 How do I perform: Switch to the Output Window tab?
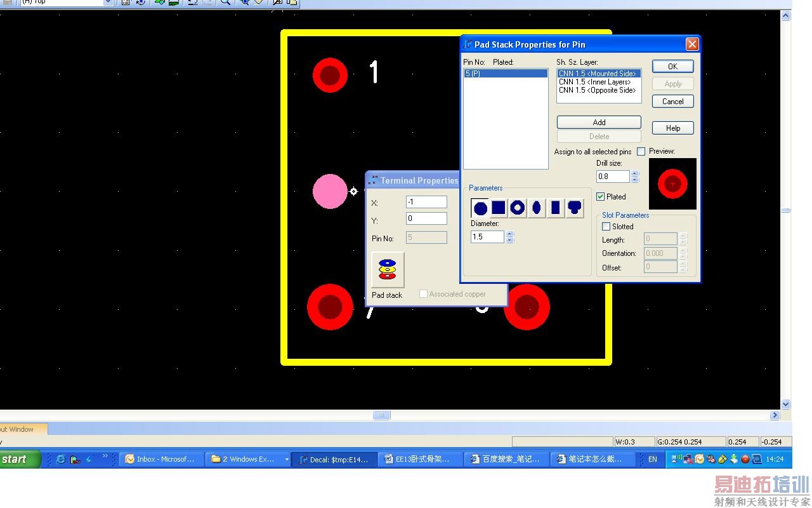23,429
